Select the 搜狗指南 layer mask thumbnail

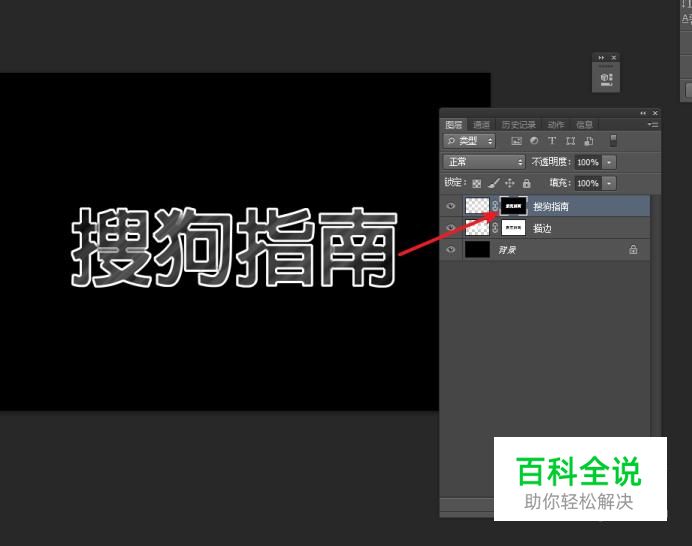coord(513,206)
